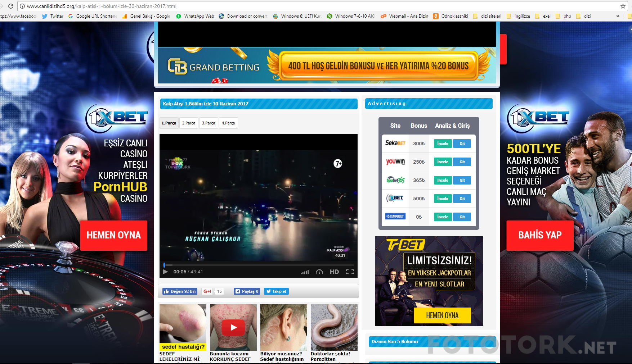Open the Facebook bookmark in bookmarks bar
This screenshot has height=364, width=632.
pos(18,16)
